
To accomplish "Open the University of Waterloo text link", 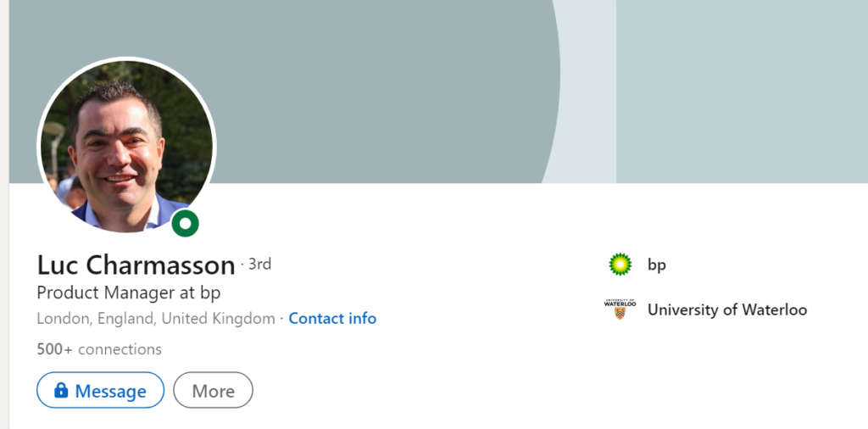I will 726,309.
